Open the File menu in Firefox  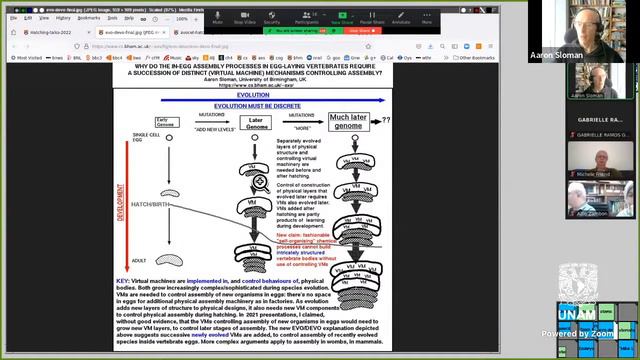pos(14,18)
